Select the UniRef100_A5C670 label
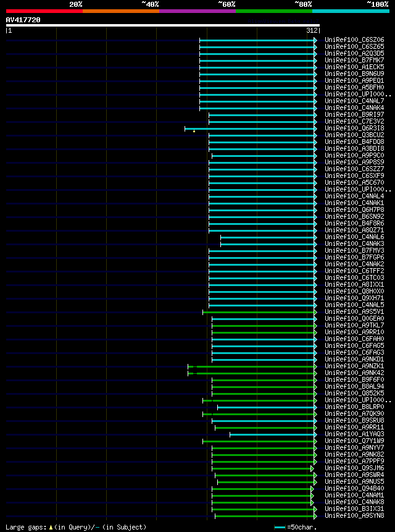Screen dimensions: 395x532 [354, 182]
